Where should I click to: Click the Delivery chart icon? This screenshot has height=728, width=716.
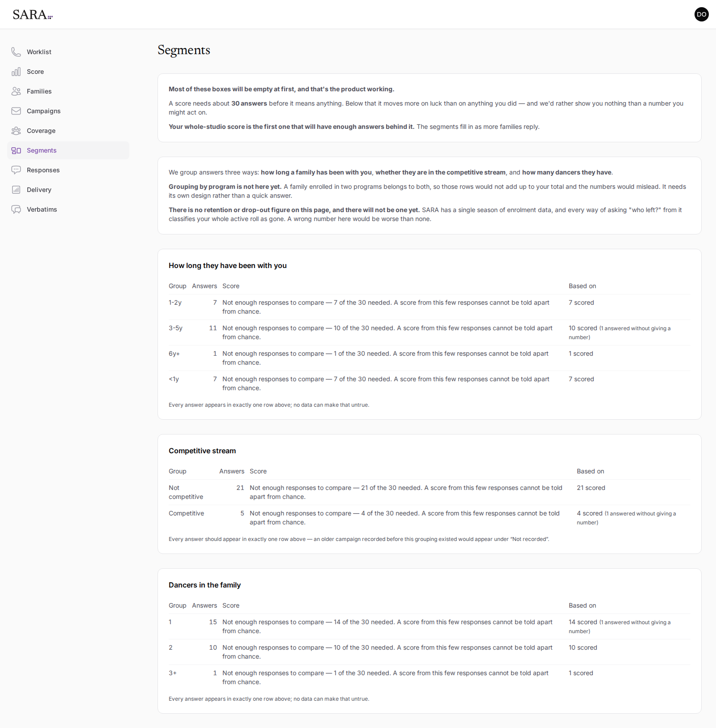click(16, 190)
